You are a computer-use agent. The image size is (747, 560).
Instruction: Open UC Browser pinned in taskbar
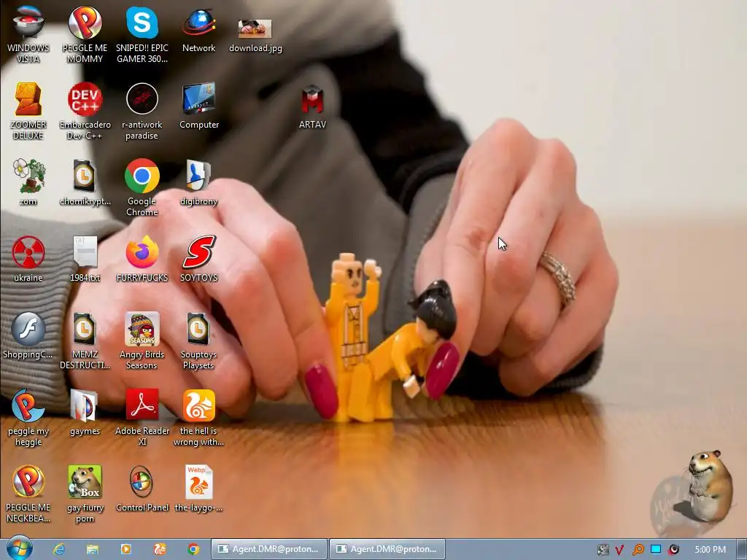160,549
